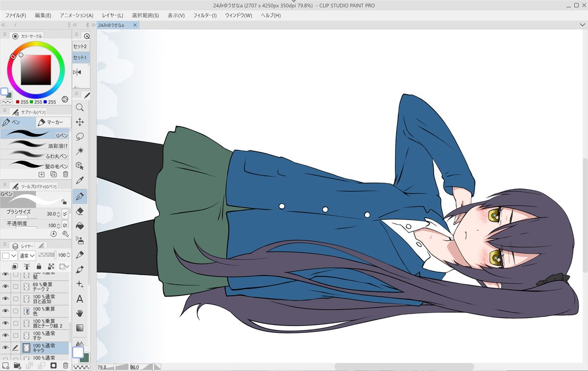Open the layer palette color dropdown
The image size is (588, 371).
tap(9, 255)
